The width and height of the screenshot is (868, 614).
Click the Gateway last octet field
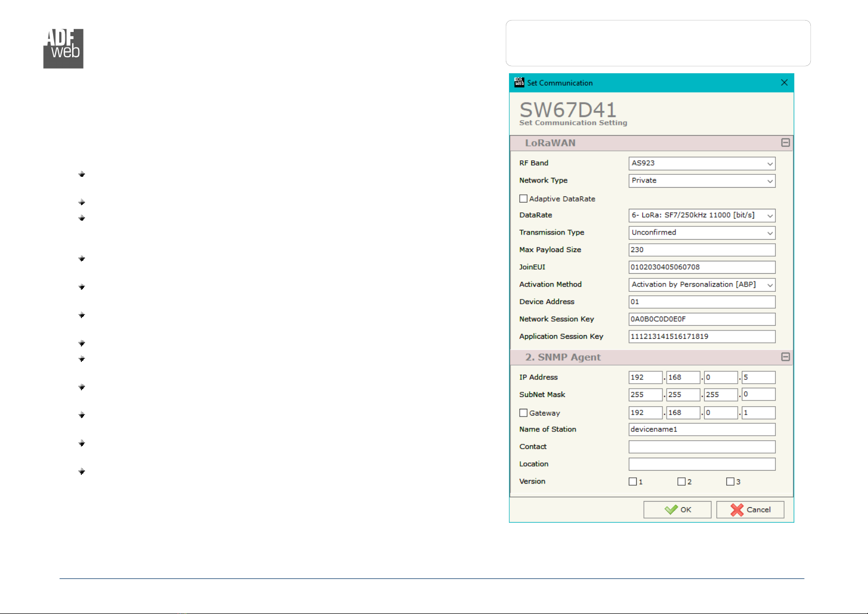(759, 413)
